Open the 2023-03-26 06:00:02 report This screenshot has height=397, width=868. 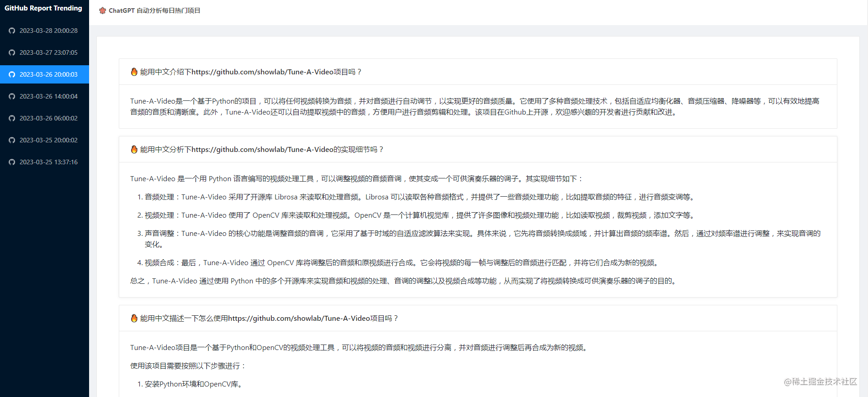[x=44, y=118]
